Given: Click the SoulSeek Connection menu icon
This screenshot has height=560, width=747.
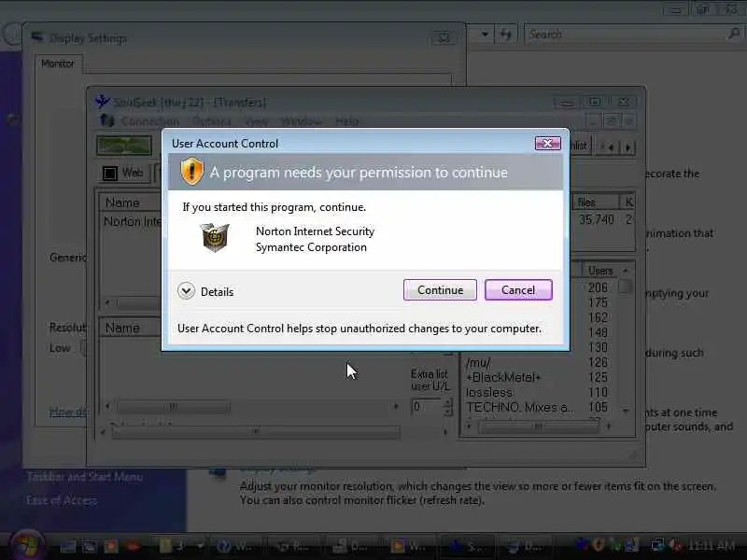Looking at the screenshot, I should coord(107,120).
